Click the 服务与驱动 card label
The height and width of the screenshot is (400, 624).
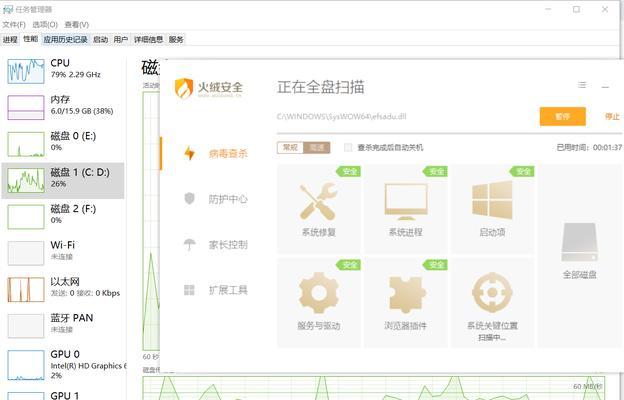pos(319,326)
